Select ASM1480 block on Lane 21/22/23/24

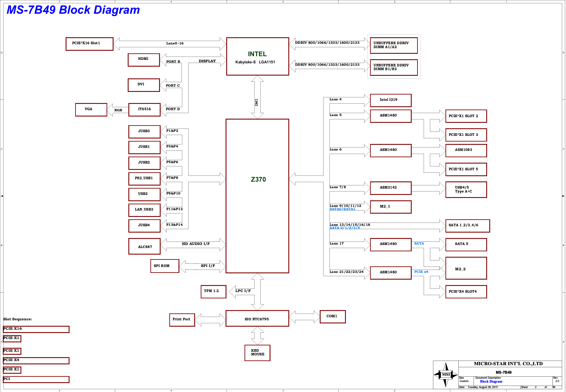pyautogui.click(x=391, y=273)
